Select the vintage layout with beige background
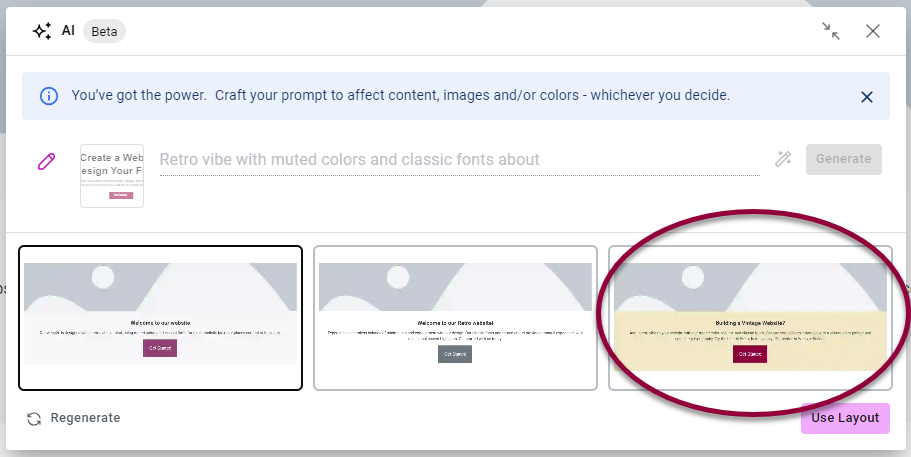The image size is (911, 457). tap(750, 318)
